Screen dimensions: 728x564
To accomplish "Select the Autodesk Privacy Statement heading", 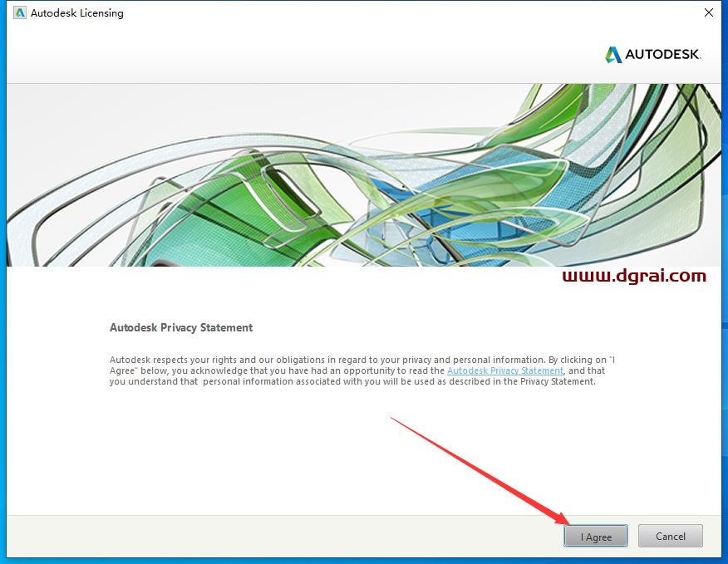I will (181, 328).
